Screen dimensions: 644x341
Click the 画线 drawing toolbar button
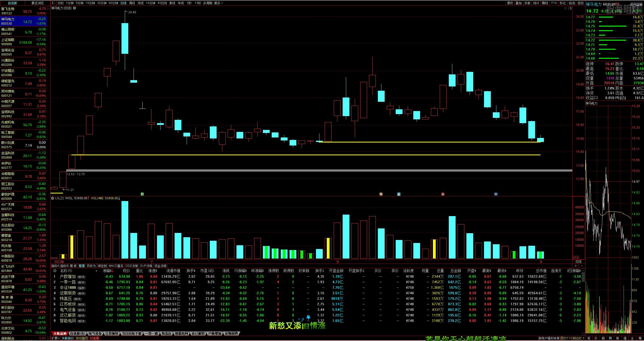545,3
